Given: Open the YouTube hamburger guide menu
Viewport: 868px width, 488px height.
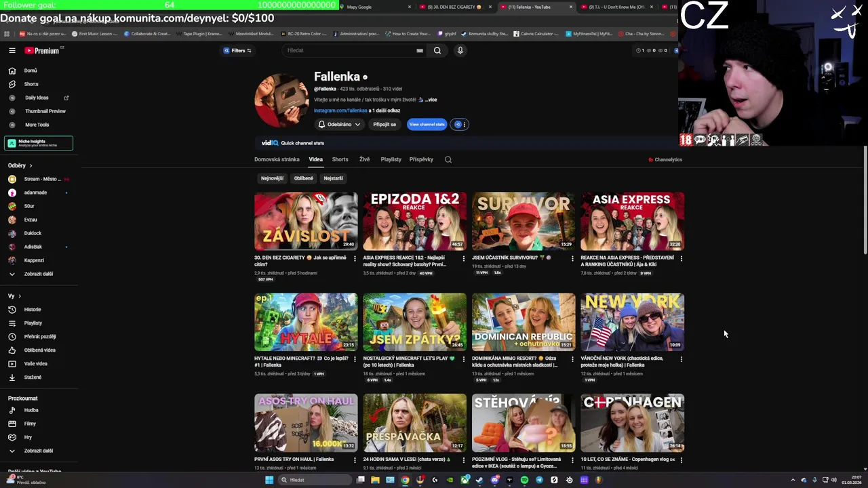Looking at the screenshot, I should coord(12,50).
